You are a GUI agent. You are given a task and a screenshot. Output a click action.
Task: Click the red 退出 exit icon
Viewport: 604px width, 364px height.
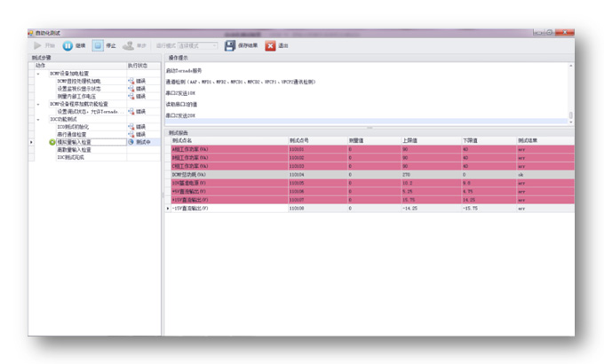(270, 45)
